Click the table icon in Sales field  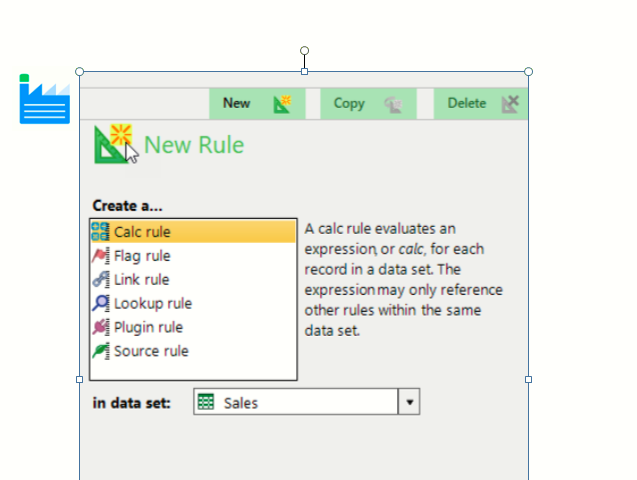(x=207, y=402)
